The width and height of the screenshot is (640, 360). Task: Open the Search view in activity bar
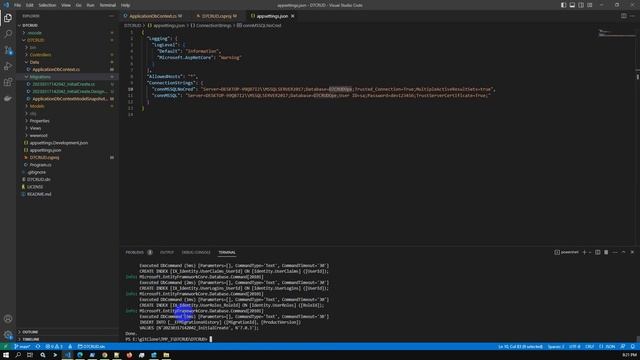tap(8, 34)
